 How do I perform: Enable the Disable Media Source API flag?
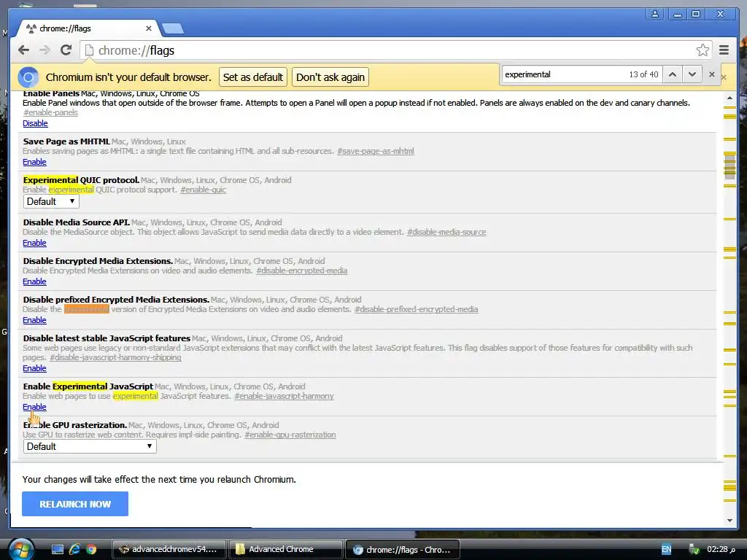pyautogui.click(x=35, y=243)
